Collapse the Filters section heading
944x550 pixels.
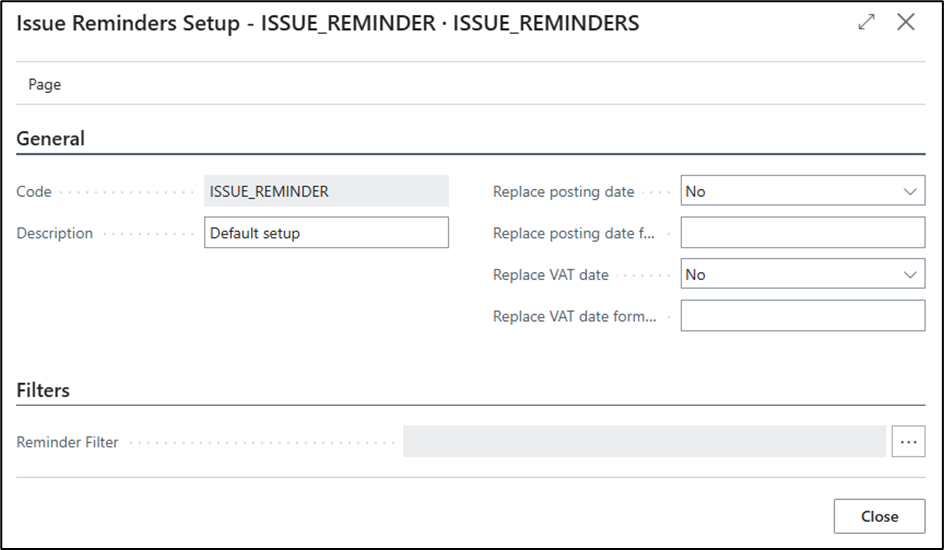pos(43,390)
